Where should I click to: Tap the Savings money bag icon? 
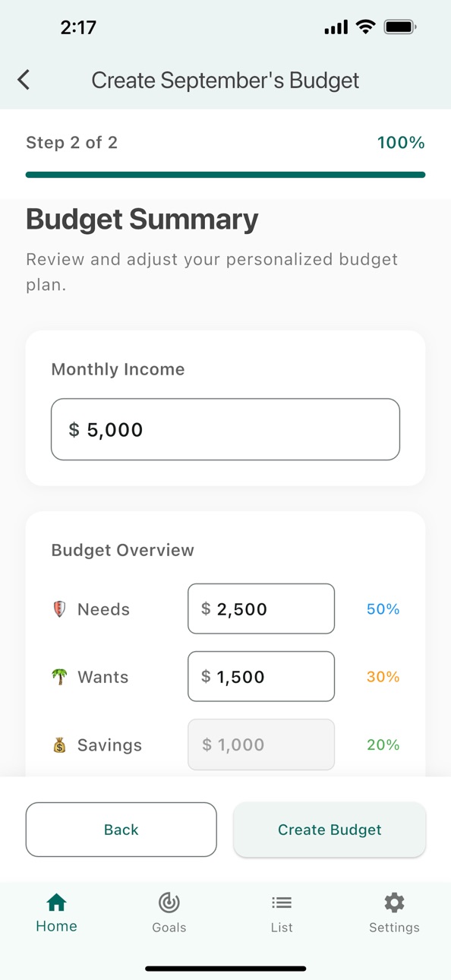tap(59, 745)
